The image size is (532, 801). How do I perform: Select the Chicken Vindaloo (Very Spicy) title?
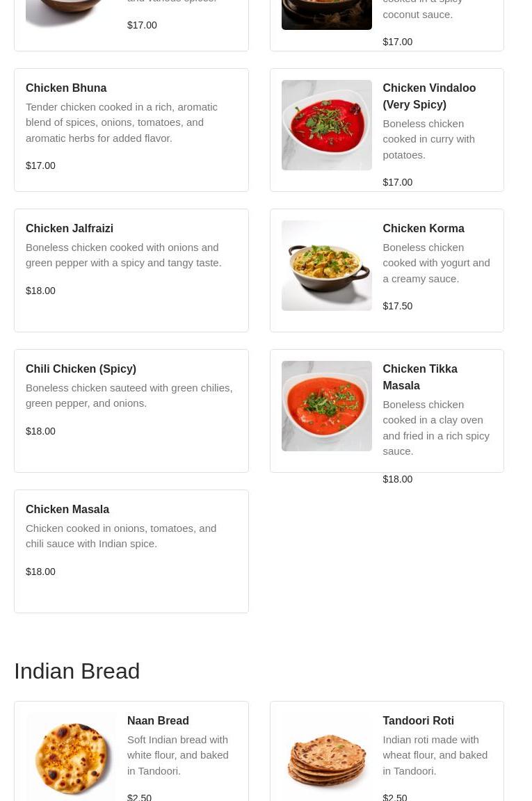(428, 96)
